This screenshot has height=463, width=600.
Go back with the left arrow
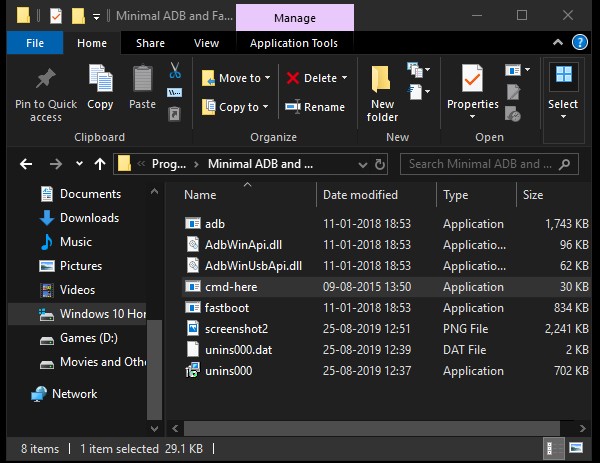coord(26,164)
